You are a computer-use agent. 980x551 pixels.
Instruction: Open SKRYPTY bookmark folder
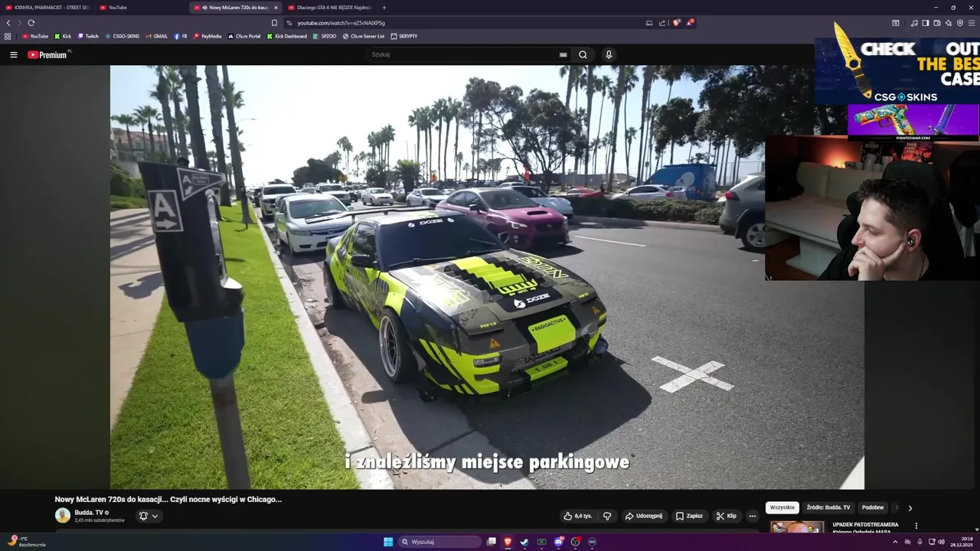coord(403,36)
